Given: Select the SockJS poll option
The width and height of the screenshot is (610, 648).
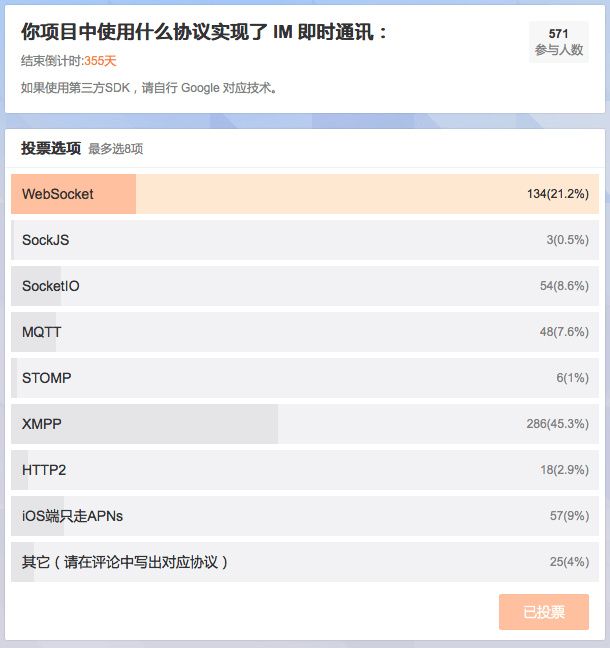Looking at the screenshot, I should coord(305,240).
